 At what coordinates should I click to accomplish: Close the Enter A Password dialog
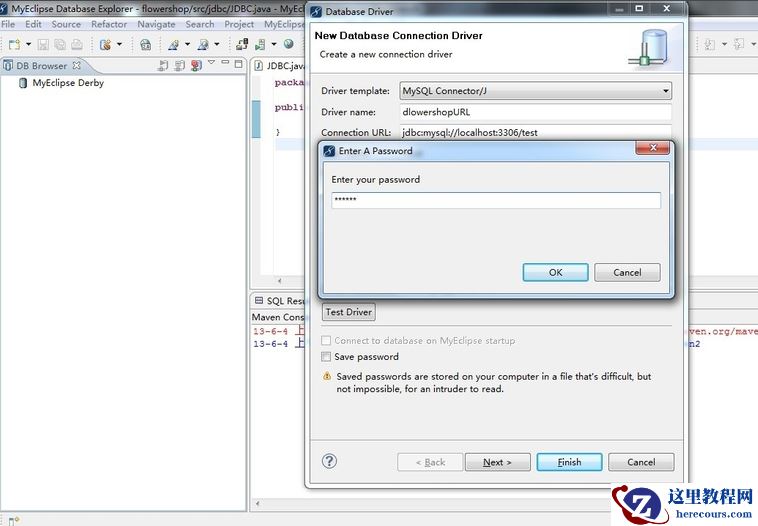pos(653,148)
